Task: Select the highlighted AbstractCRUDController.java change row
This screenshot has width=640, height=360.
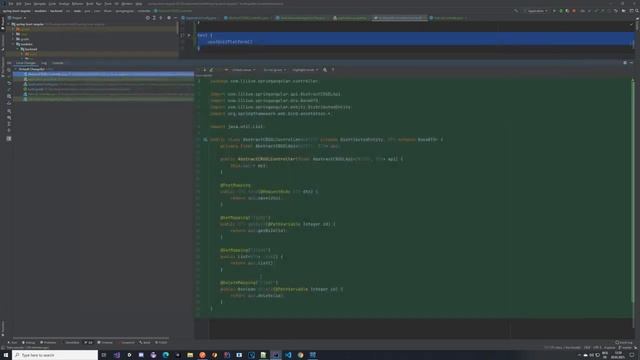Action: (103, 74)
